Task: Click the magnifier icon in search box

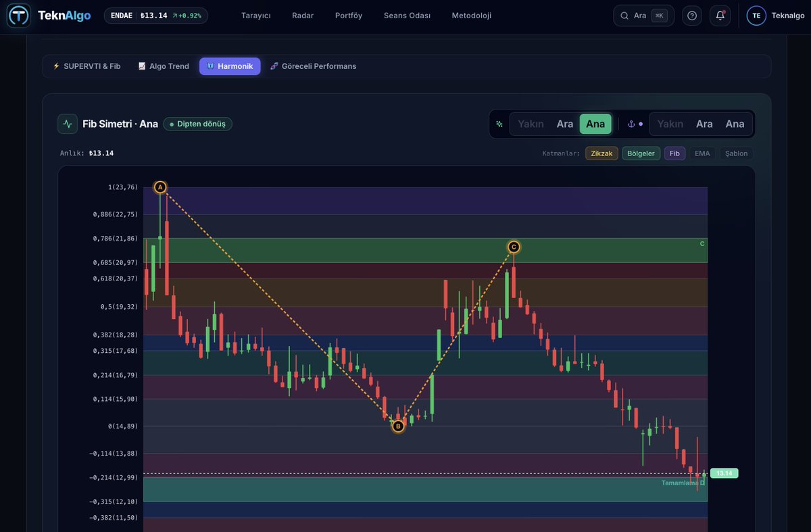Action: point(624,16)
